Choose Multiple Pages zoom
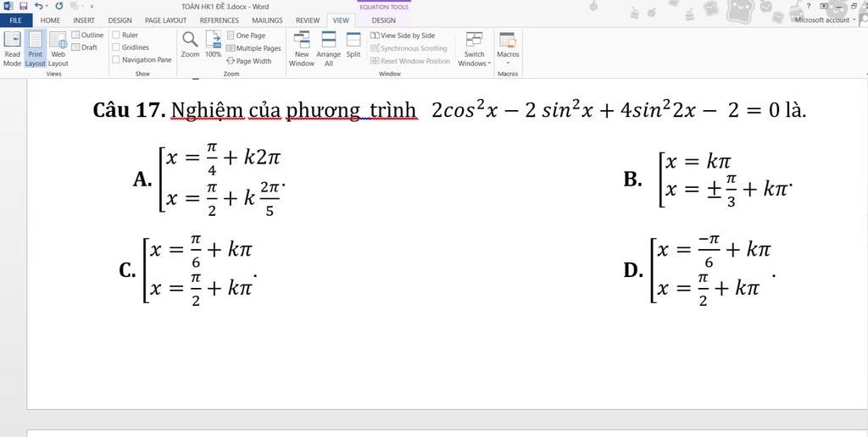The image size is (868, 437). click(253, 48)
